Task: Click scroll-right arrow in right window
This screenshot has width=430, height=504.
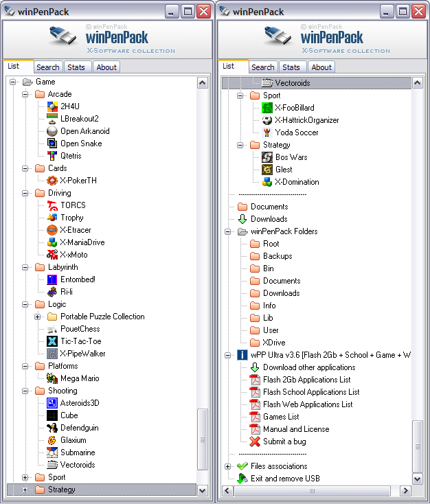Action: point(405,491)
